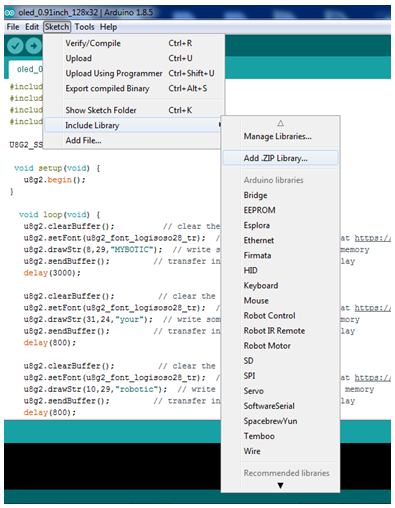Click the delay(3000); code line
Viewport: 395px width, 508px height.
(x=52, y=273)
